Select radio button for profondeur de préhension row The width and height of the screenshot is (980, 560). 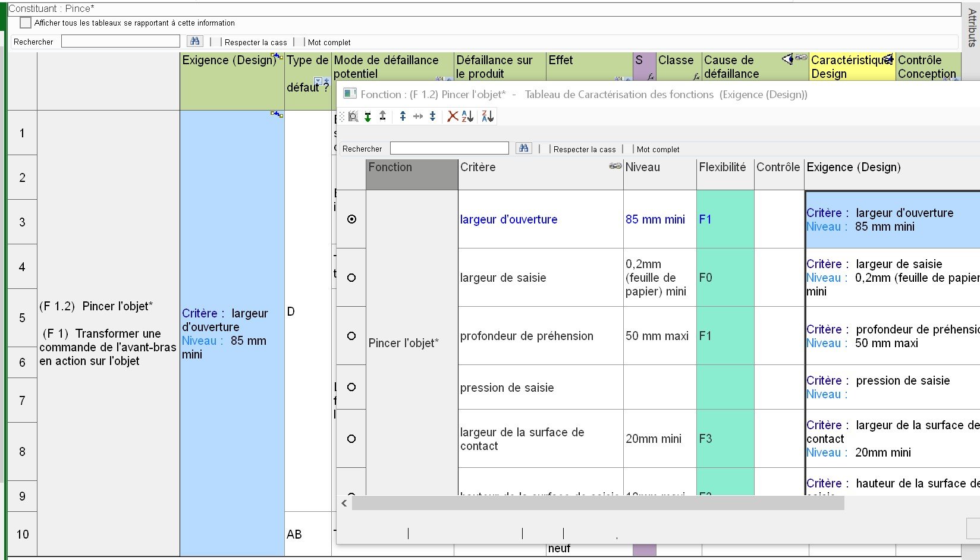tap(351, 336)
